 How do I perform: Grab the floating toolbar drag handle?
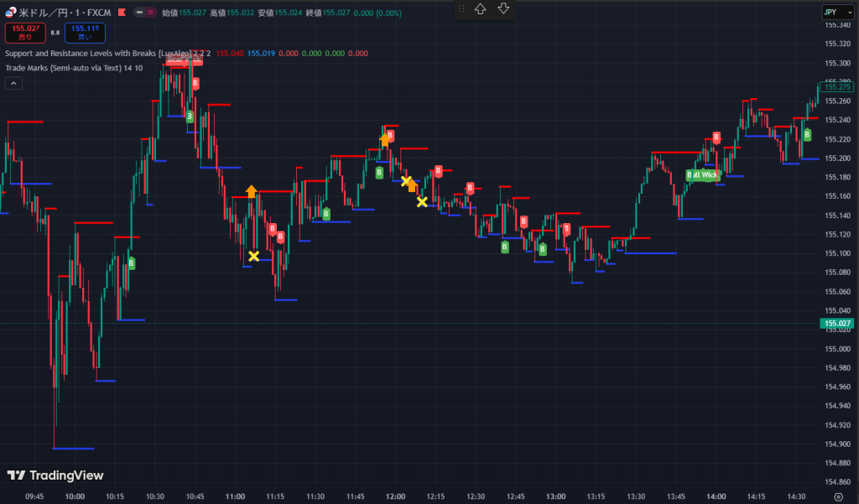point(461,8)
